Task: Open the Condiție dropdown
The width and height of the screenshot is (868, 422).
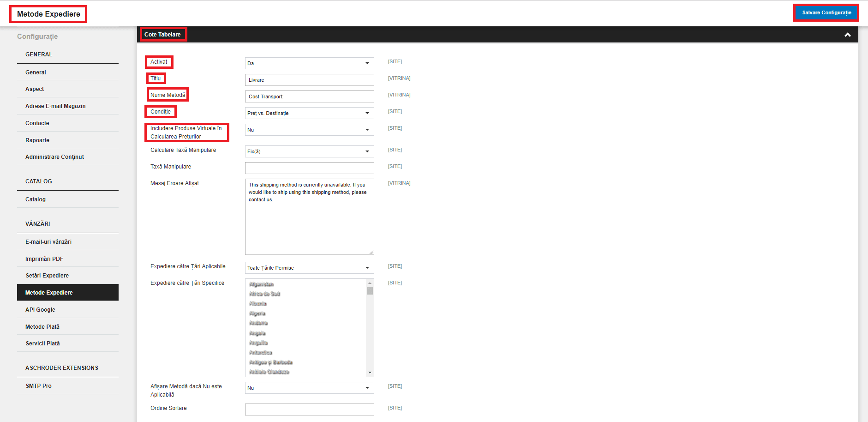Action: click(309, 113)
